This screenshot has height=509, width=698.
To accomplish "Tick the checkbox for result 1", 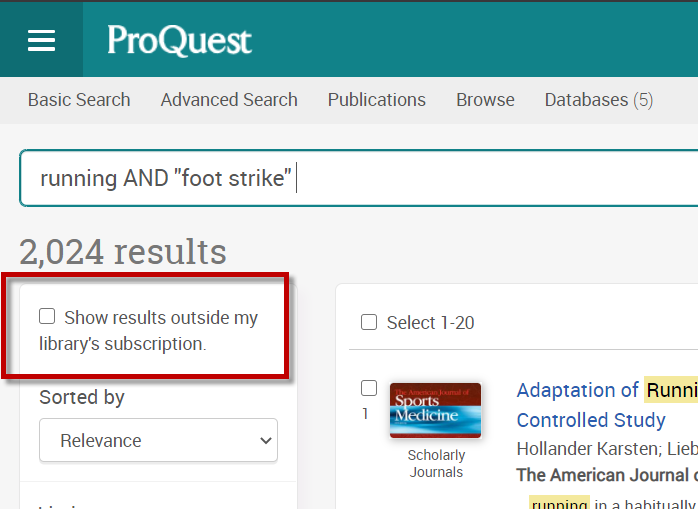I will (x=369, y=388).
